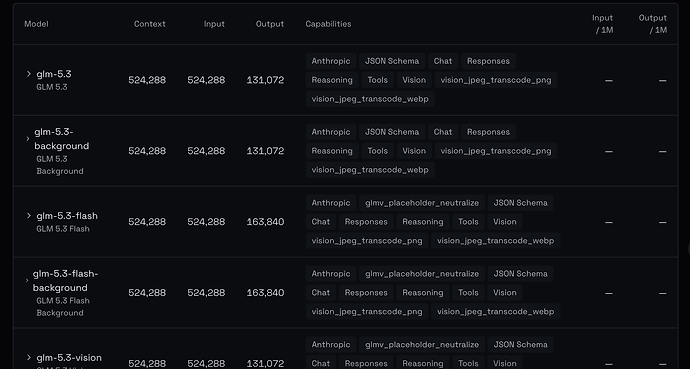Viewport: 690px width, 369px height.
Task: Click glmv_placeholder_neutralize tag in glm-5.3-flash row
Action: (422, 203)
